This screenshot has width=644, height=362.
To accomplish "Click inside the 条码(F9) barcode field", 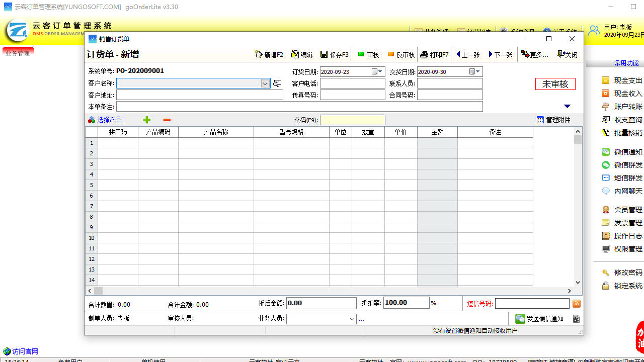I will (x=352, y=120).
